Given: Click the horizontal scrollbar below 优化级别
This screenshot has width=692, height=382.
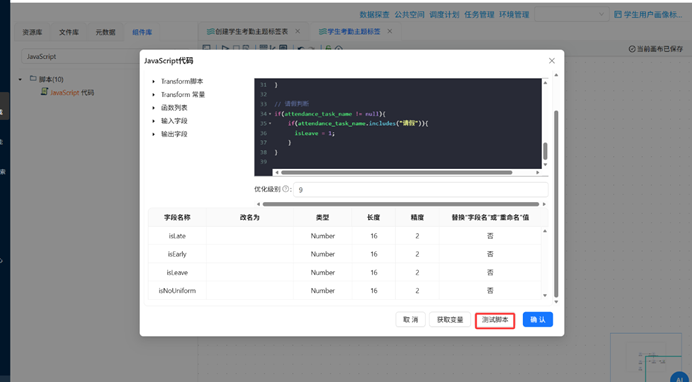Looking at the screenshot, I should point(401,204).
